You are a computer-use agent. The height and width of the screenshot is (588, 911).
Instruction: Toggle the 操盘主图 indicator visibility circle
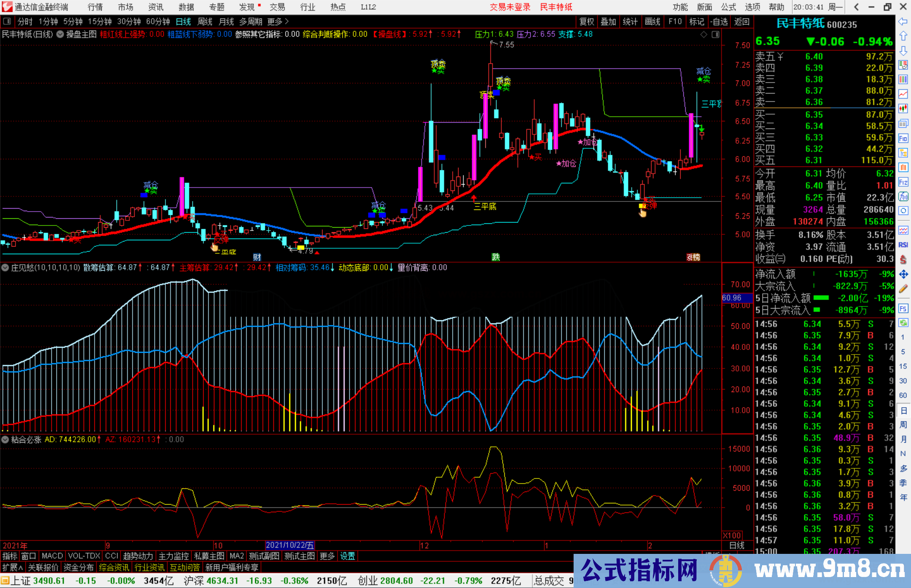pos(60,35)
